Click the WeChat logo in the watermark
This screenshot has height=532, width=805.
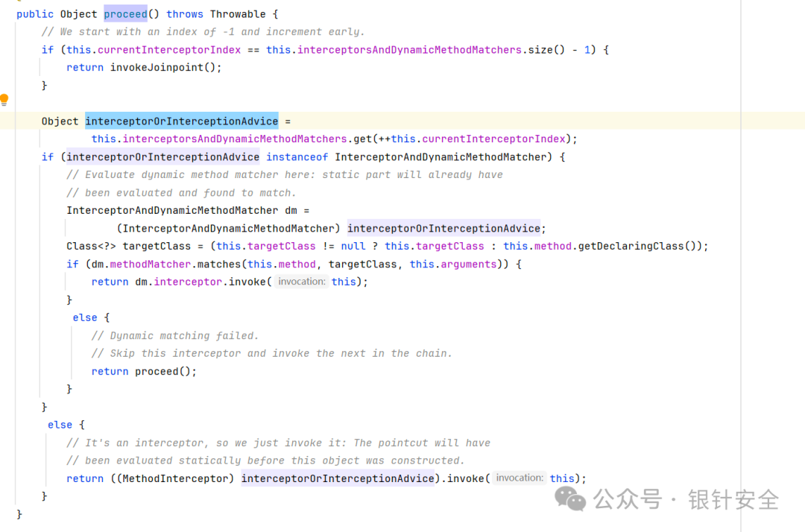coord(570,499)
